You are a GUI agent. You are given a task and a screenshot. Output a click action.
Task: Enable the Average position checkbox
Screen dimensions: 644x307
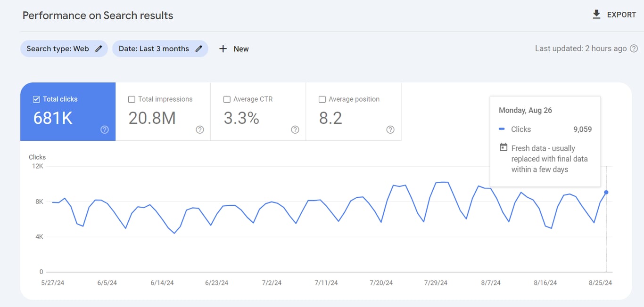point(322,99)
